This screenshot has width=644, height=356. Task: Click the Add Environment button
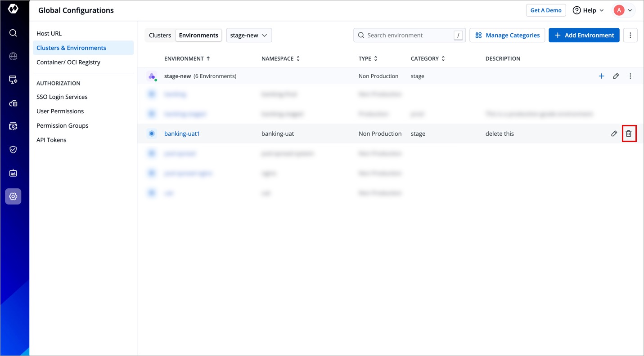584,35
